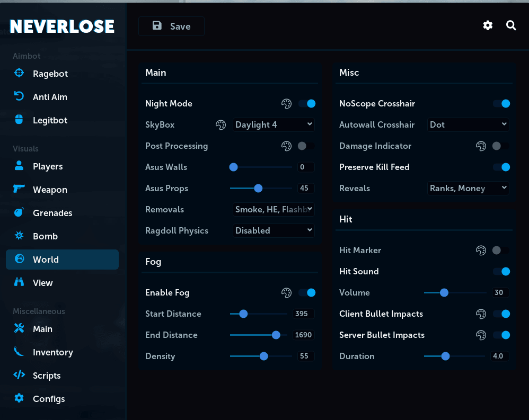Expand the Removals dropdown
This screenshot has height=420, width=529.
tap(274, 210)
